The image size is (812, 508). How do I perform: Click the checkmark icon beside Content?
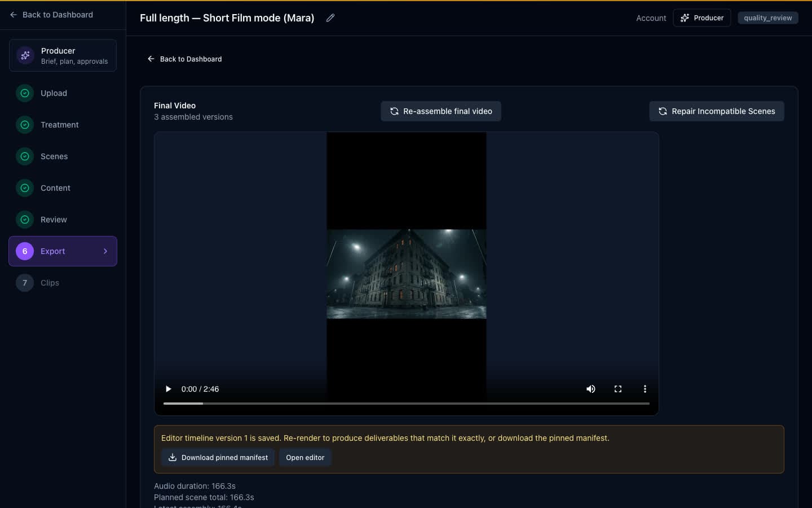[x=25, y=188]
